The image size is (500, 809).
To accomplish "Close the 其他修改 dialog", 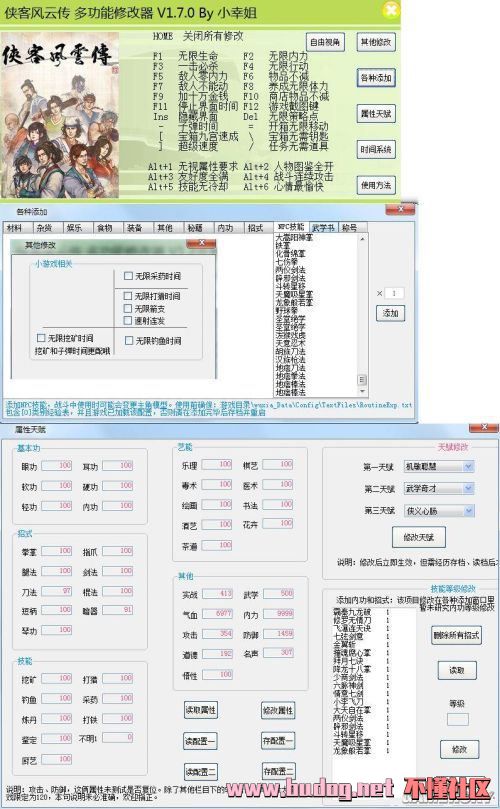I will click(x=202, y=242).
